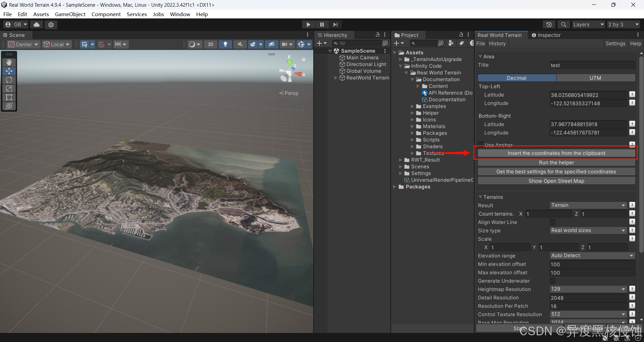Open the Heightmap Resolution dropdown
Image resolution: width=644 pixels, height=342 pixels.
pos(588,289)
